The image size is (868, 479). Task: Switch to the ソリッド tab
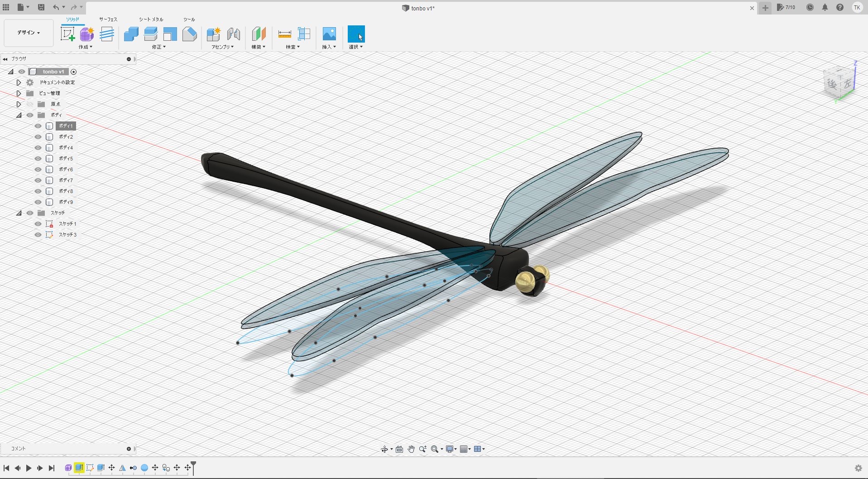(73, 19)
